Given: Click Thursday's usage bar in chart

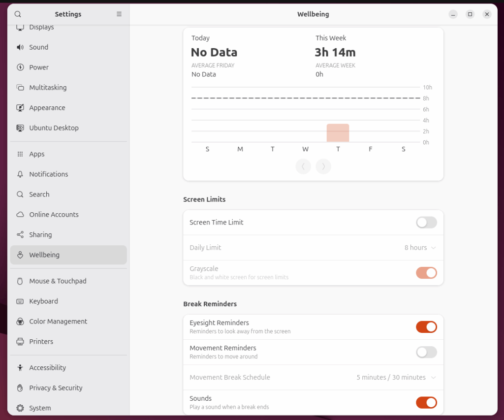Looking at the screenshot, I should 338,133.
